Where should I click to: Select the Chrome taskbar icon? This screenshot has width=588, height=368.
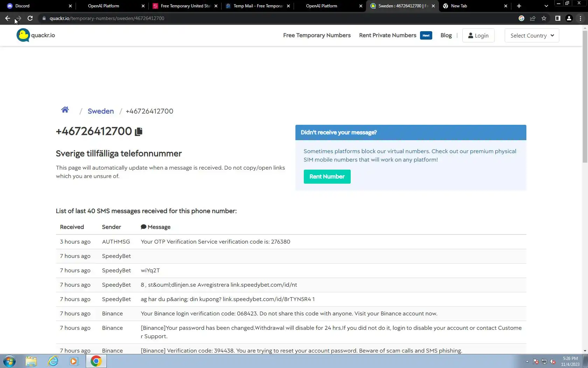[x=96, y=361]
